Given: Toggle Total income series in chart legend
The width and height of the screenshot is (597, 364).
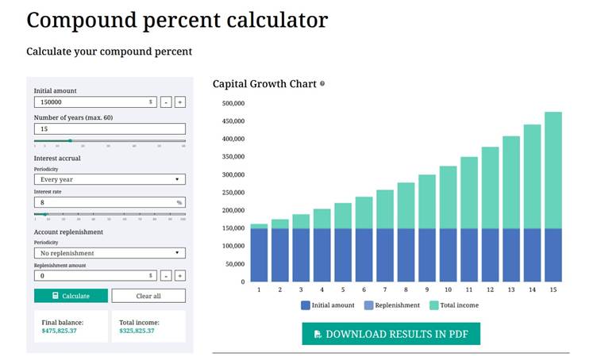Looking at the screenshot, I should [453, 305].
